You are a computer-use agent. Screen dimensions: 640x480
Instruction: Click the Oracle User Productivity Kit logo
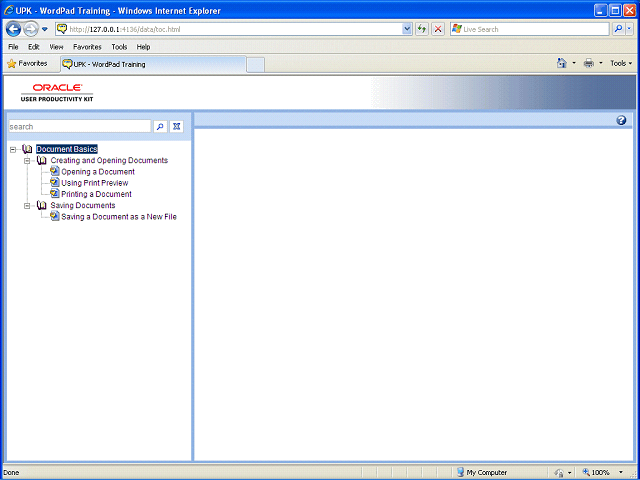pos(57,93)
